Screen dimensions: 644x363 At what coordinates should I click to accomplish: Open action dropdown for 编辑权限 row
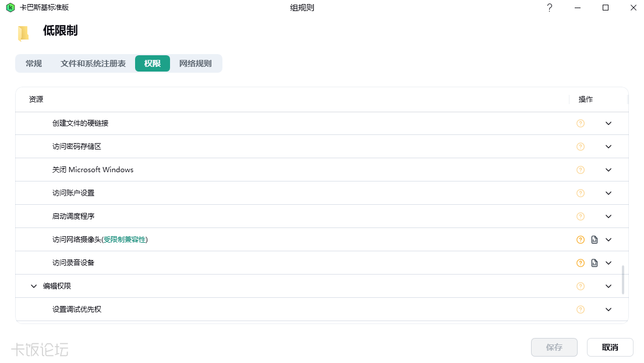point(608,286)
